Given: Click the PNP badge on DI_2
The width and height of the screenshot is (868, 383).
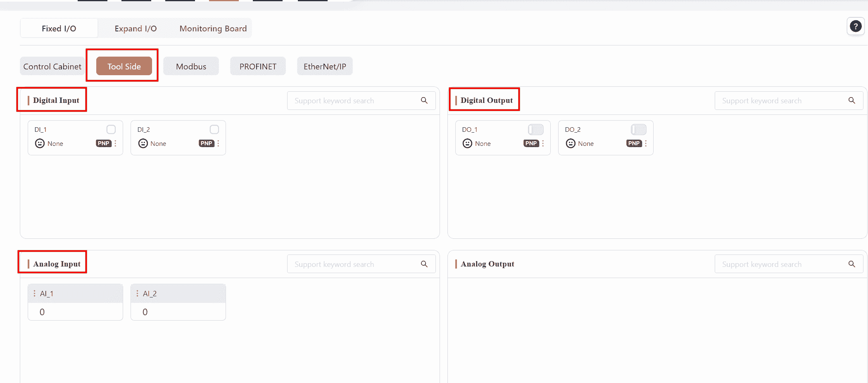Looking at the screenshot, I should (x=206, y=143).
